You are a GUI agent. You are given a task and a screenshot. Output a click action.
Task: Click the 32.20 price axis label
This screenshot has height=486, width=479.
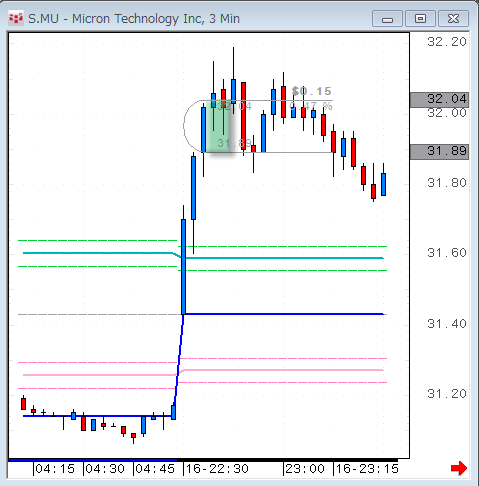pos(447,42)
